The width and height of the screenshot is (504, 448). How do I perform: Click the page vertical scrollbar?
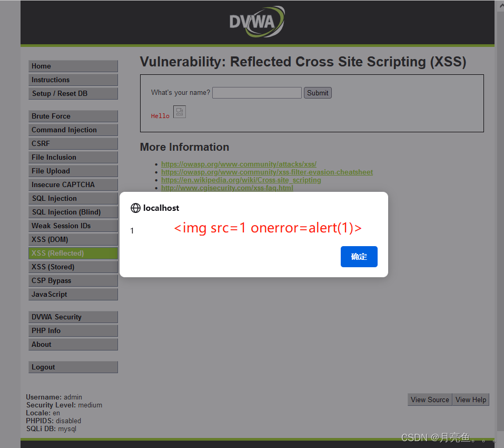[500, 222]
